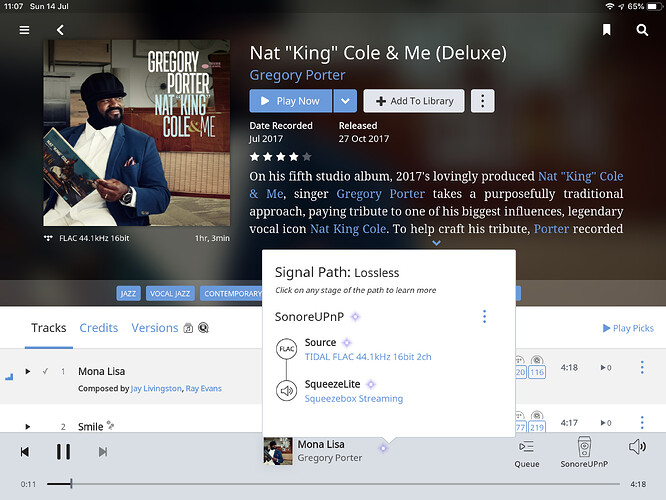The width and height of the screenshot is (666, 500).
Task: Toggle the checkmark on Mona Lisa track
Action: click(x=45, y=371)
